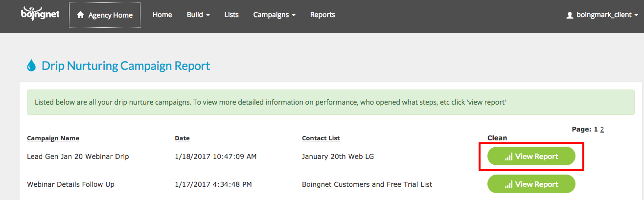Sort by Date column header

(182, 138)
